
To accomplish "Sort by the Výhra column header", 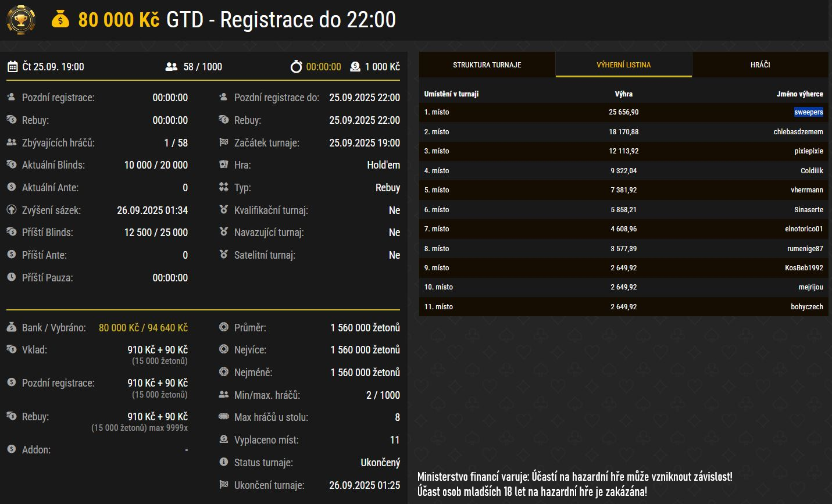I will pyautogui.click(x=623, y=94).
